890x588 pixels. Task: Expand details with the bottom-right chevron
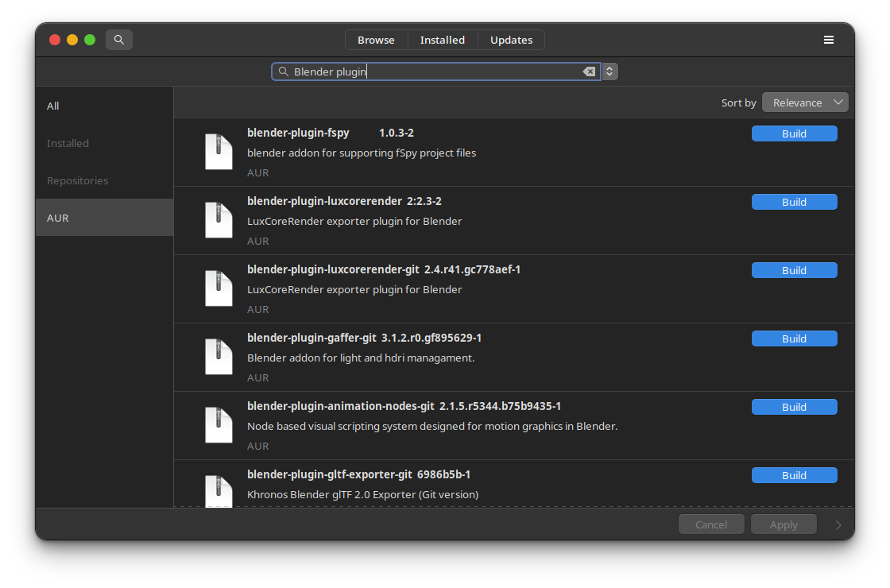[x=838, y=525]
